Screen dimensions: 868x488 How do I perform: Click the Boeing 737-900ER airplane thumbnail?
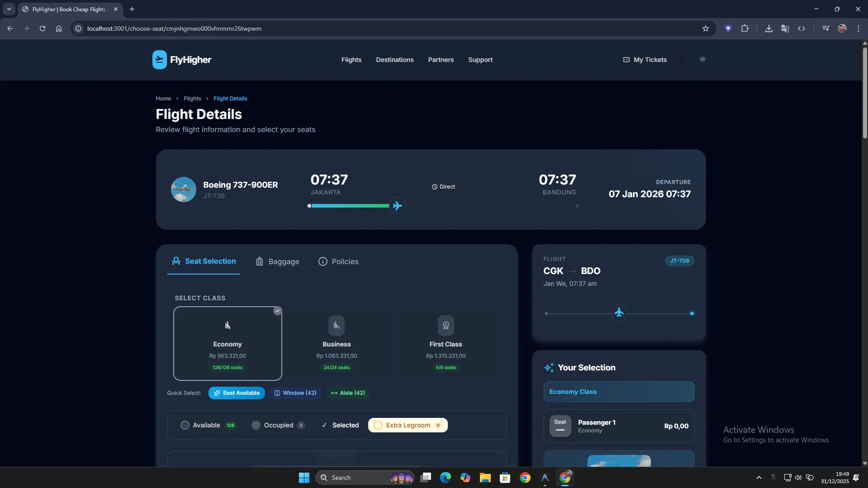coord(183,190)
